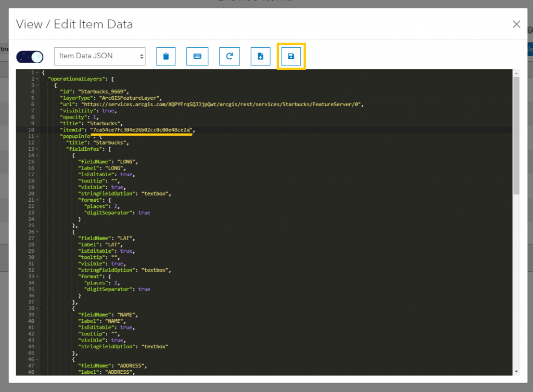Image resolution: width=533 pixels, height=392 pixels.
Task: Collapse the NAME field object on line 38
Action: [x=37, y=308]
